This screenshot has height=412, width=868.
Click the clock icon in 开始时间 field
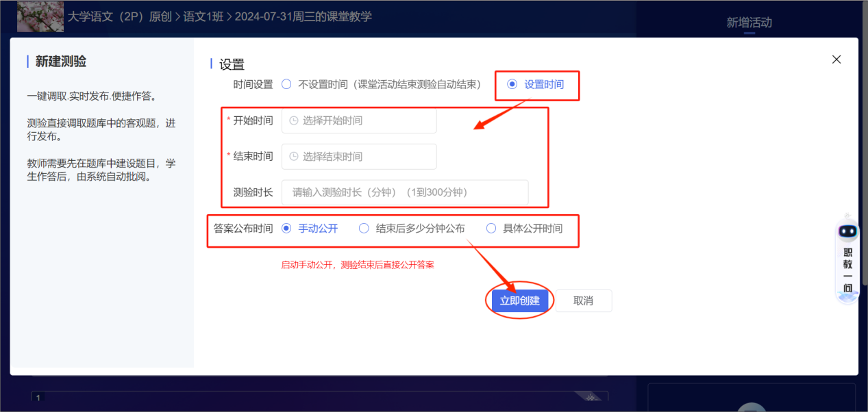(294, 120)
